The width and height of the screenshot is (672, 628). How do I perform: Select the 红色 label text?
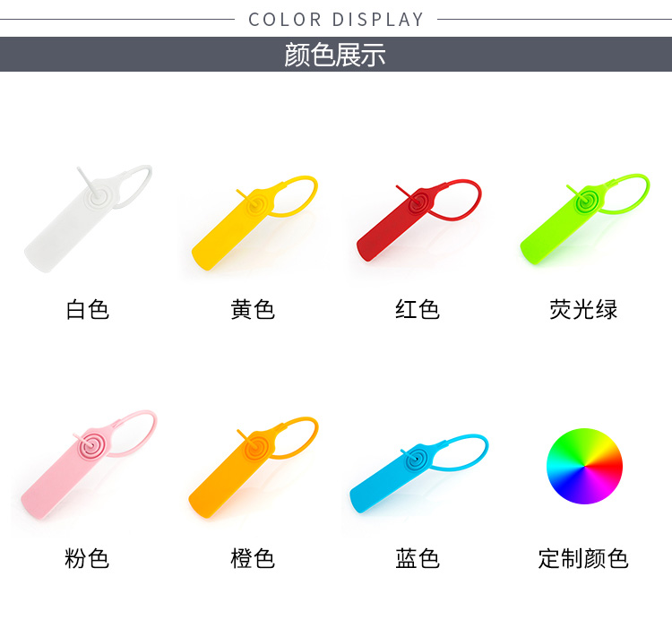pyautogui.click(x=418, y=310)
